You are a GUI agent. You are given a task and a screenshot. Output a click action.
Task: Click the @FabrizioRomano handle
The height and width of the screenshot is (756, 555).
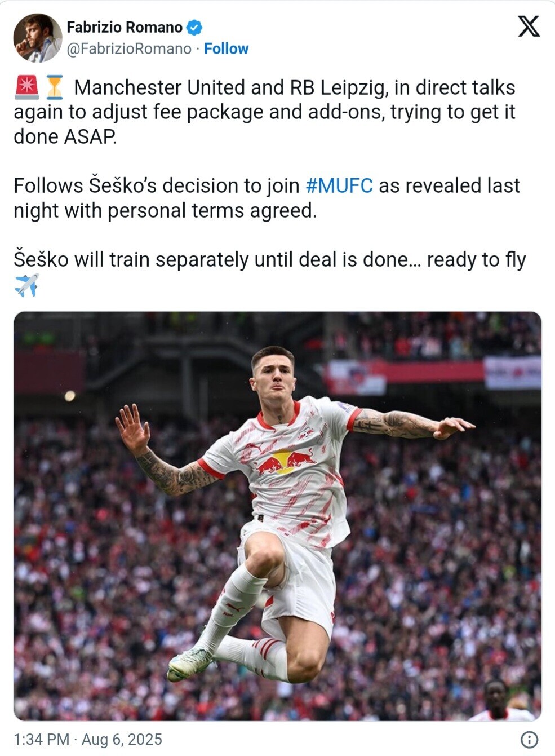pos(129,49)
